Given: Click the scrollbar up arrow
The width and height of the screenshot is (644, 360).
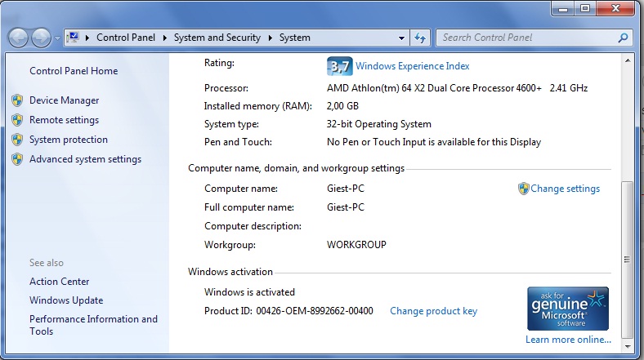Looking at the screenshot, I should pos(627,60).
